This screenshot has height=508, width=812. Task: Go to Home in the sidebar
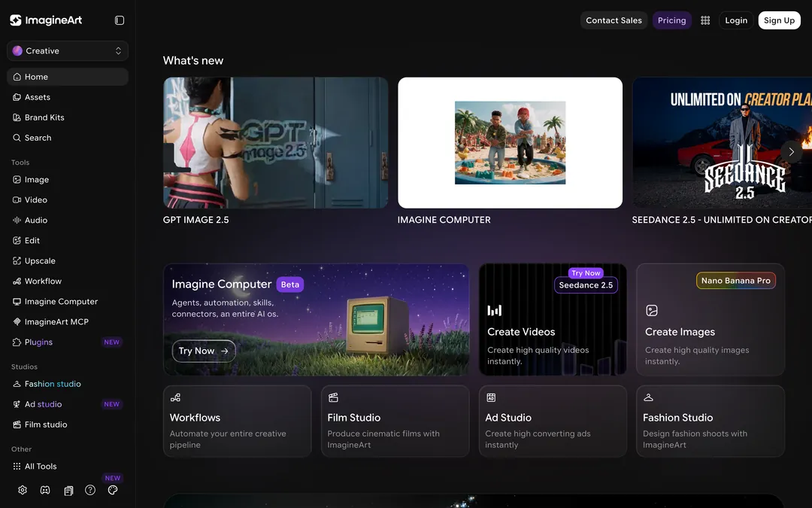(68, 77)
